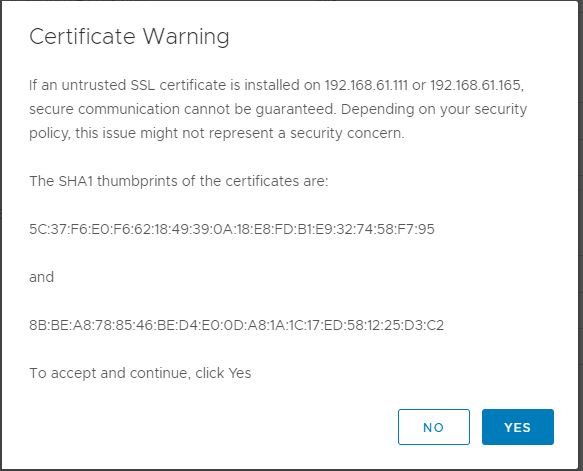Click the word 'SSL' in the warning
This screenshot has width=583, height=471.
[142, 85]
